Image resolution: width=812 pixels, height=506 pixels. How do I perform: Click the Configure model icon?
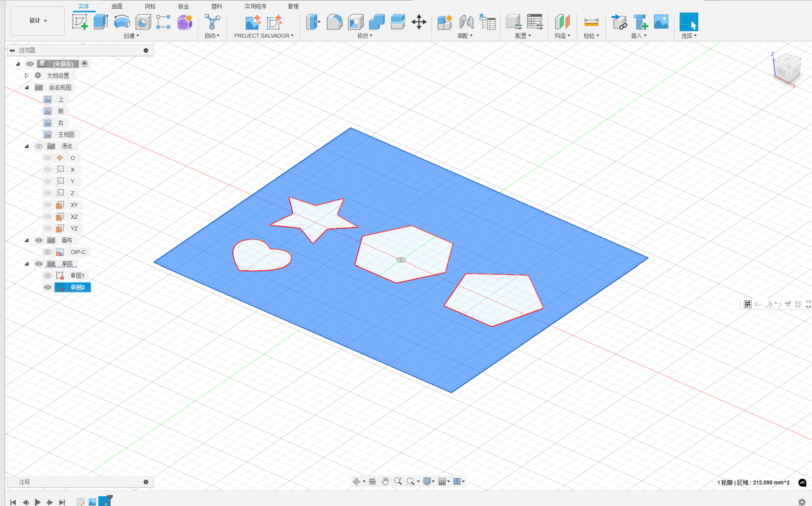coord(513,22)
